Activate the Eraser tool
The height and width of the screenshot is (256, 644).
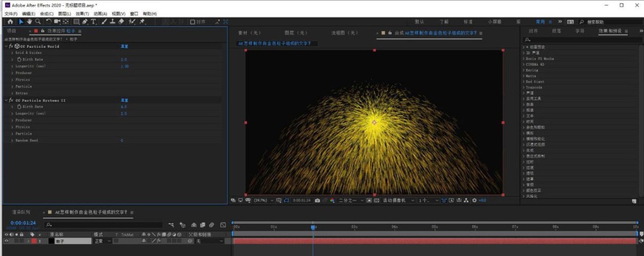121,21
